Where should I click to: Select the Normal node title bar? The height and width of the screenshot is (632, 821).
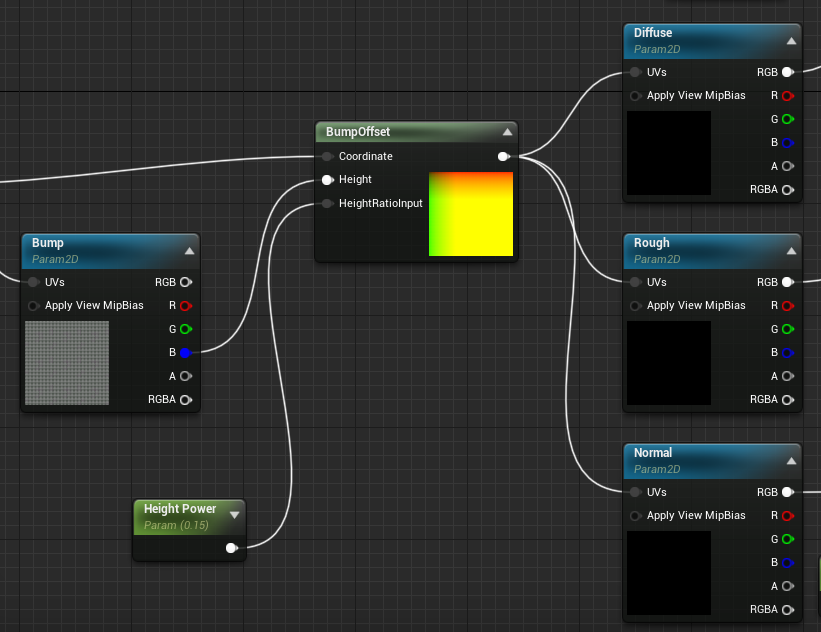click(653, 453)
